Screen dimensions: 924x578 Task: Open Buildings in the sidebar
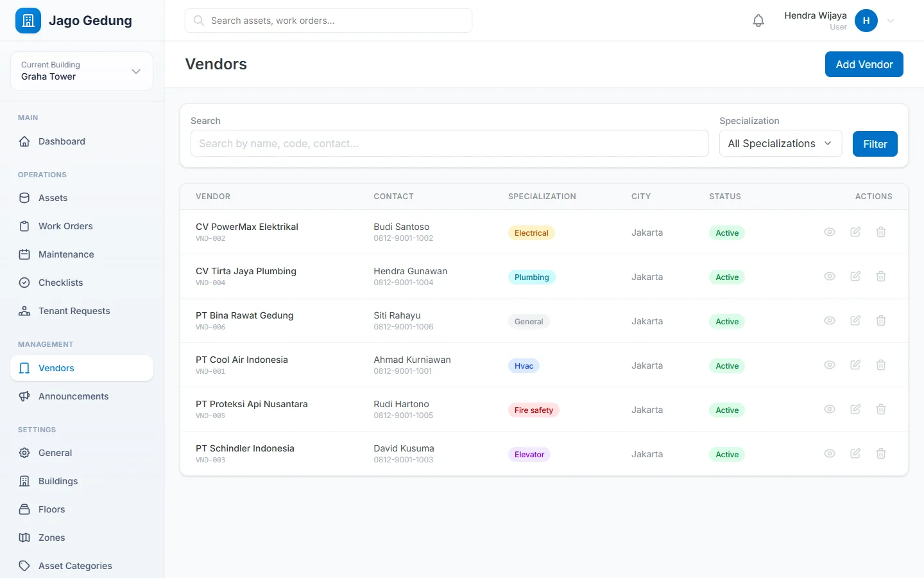point(81,481)
